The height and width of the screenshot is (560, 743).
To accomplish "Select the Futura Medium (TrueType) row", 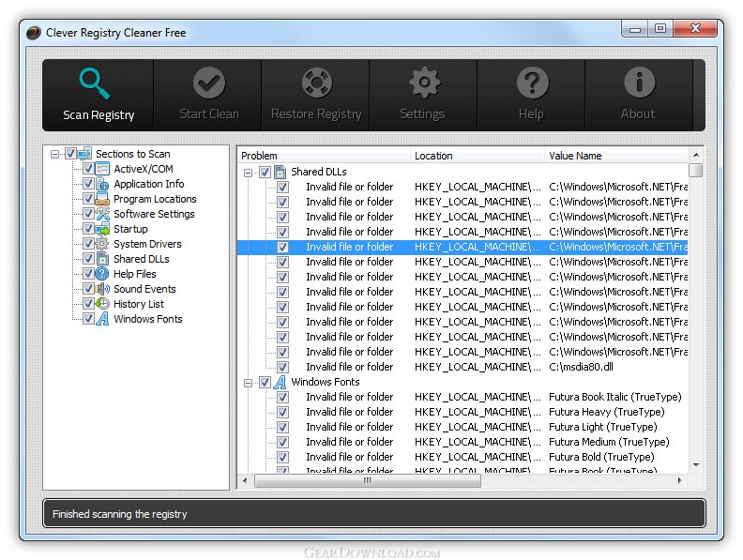I will pyautogui.click(x=462, y=442).
